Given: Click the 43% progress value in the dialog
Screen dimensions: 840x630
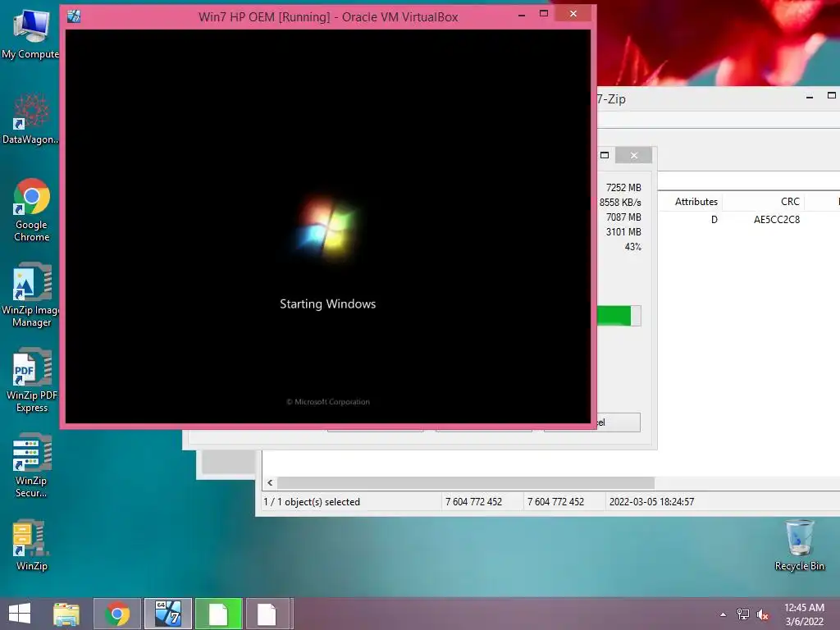Looking at the screenshot, I should (632, 247).
